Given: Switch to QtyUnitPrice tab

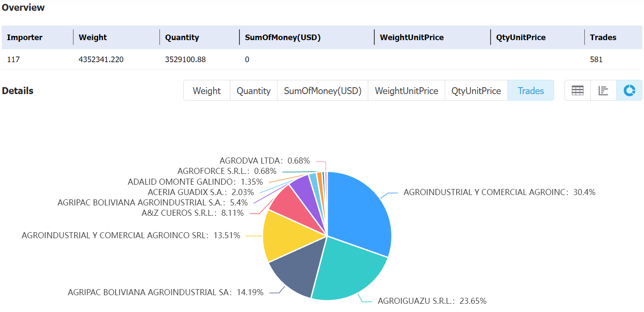Looking at the screenshot, I should pyautogui.click(x=476, y=91).
